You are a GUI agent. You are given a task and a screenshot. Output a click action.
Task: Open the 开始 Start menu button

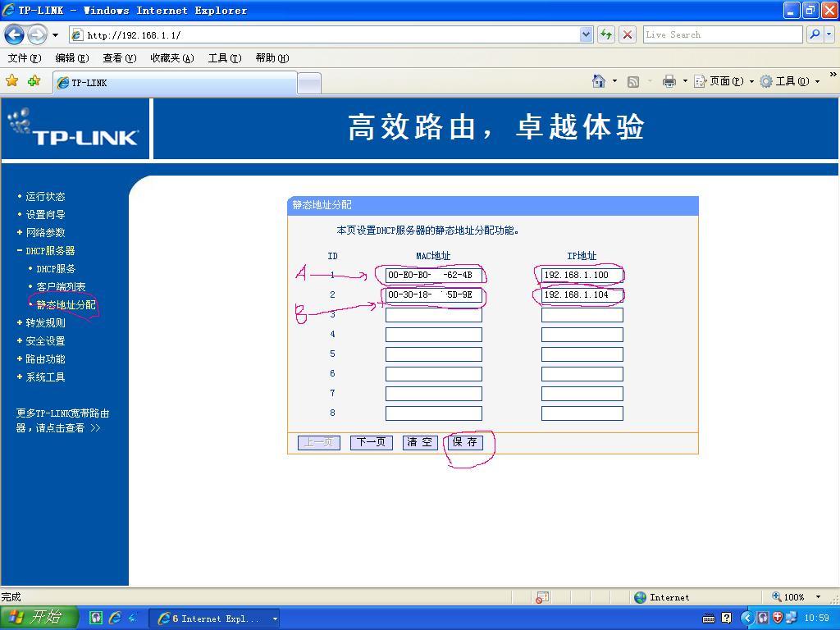tap(38, 618)
